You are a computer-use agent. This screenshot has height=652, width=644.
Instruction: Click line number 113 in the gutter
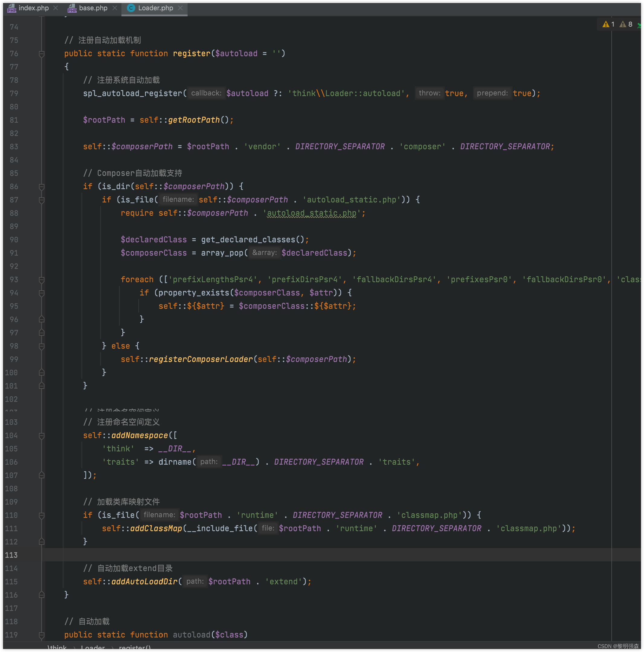(11, 555)
